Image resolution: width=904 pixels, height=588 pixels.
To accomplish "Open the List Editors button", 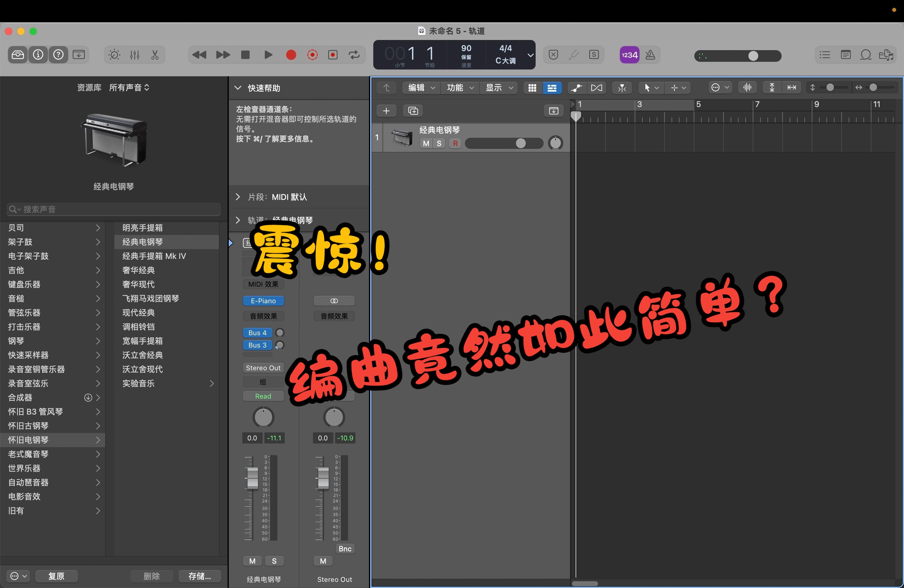I will (x=825, y=55).
